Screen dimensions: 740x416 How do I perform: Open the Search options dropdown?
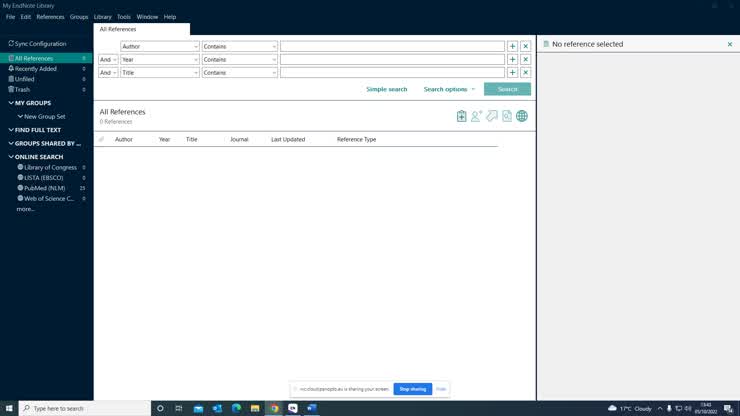pos(449,89)
